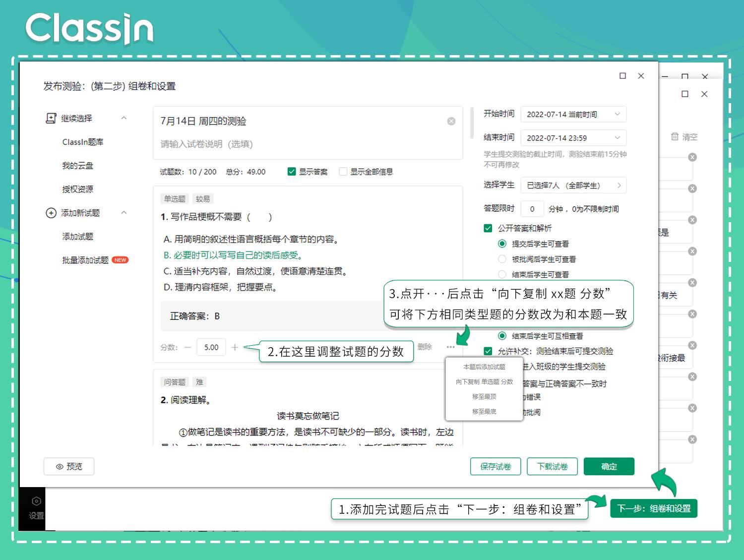Close the 发布测验 dialog window

pos(641,76)
